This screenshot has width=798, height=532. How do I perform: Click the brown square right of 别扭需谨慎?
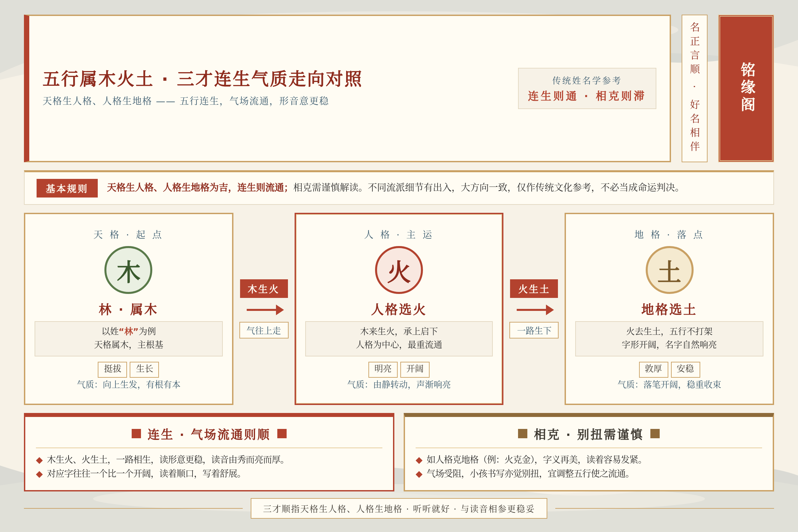(x=655, y=434)
